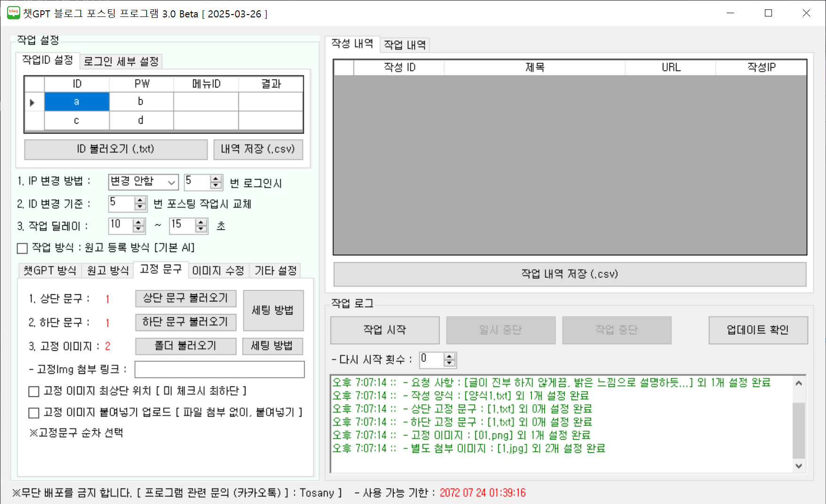The width and height of the screenshot is (826, 504).
Task: Select the 고정 문구 tab
Action: (x=161, y=269)
